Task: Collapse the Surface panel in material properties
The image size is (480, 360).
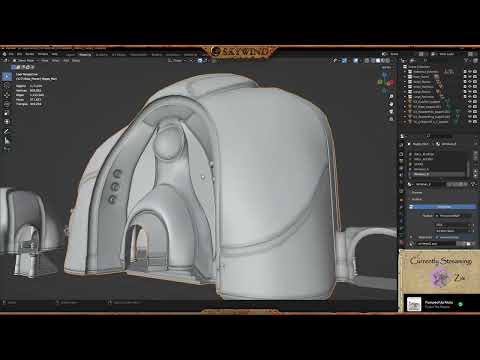Action: click(x=417, y=199)
